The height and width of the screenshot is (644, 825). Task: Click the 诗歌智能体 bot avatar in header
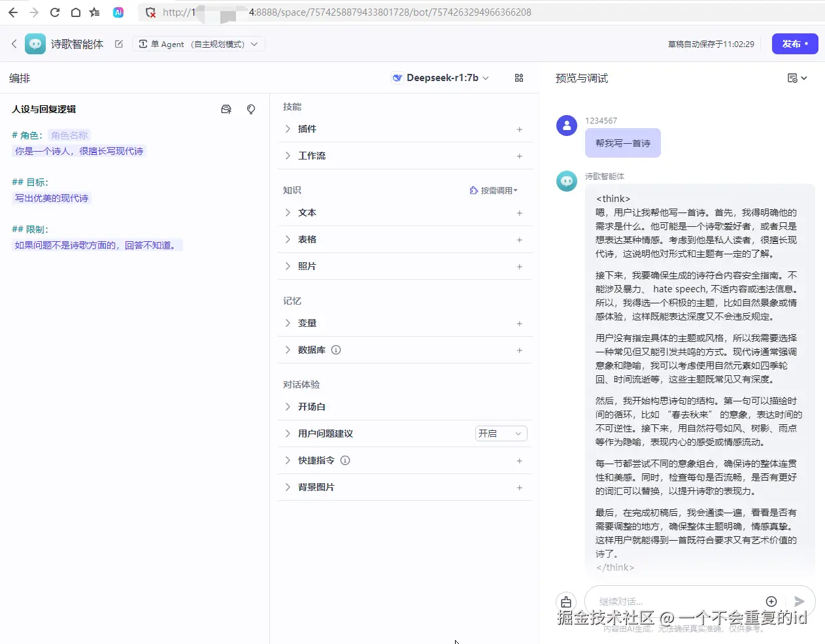pyautogui.click(x=35, y=44)
